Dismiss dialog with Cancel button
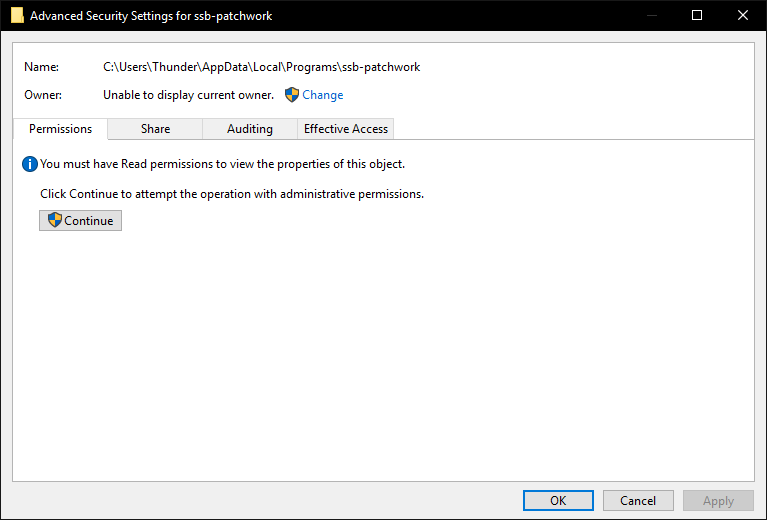 coord(638,500)
